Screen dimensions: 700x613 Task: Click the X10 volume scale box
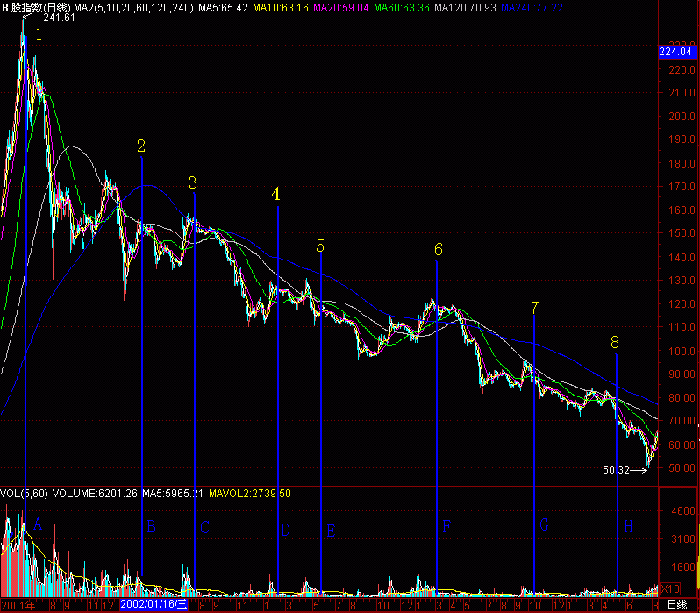[671, 588]
